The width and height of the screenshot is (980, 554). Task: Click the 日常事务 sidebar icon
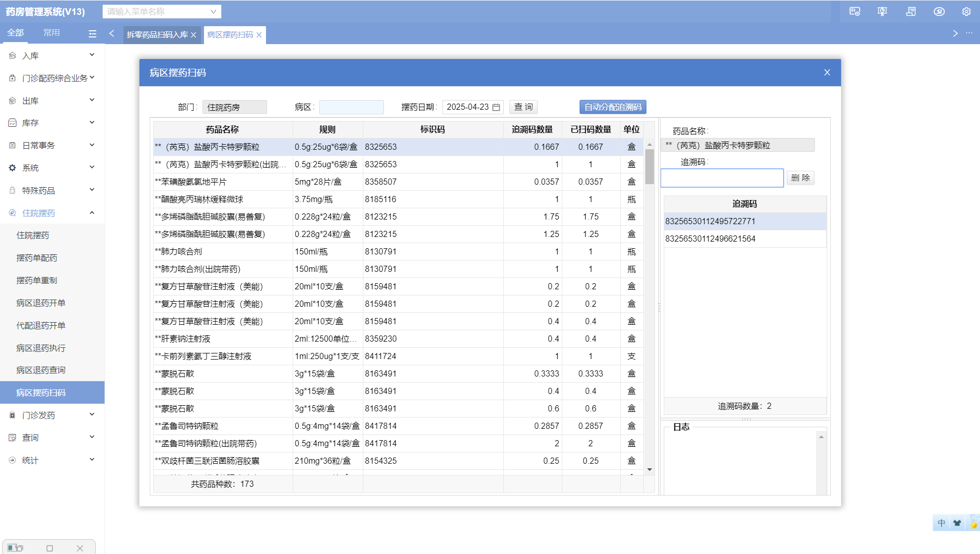(x=12, y=145)
